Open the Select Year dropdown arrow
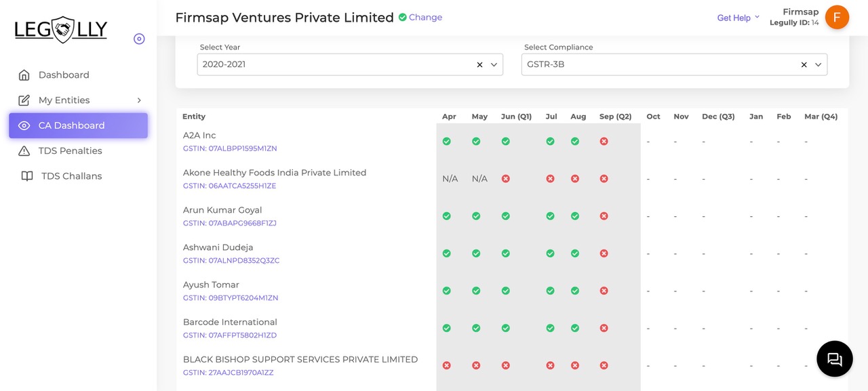Image resolution: width=868 pixels, height=391 pixels. [x=494, y=65]
